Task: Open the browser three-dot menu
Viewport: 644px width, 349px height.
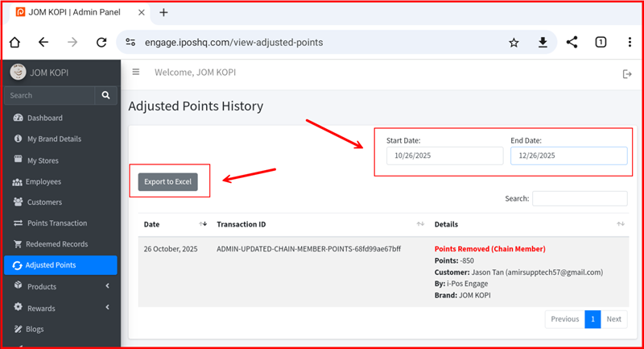Action: [x=630, y=43]
